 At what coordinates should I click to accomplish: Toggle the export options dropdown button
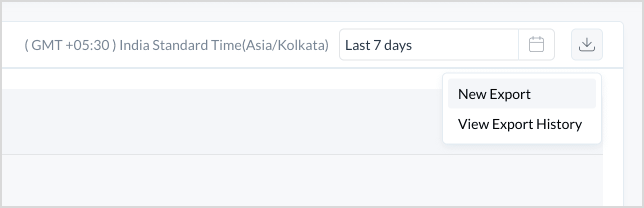tap(586, 45)
